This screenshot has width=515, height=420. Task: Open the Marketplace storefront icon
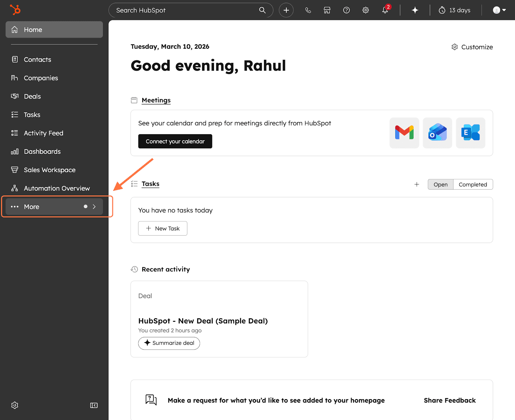327,10
